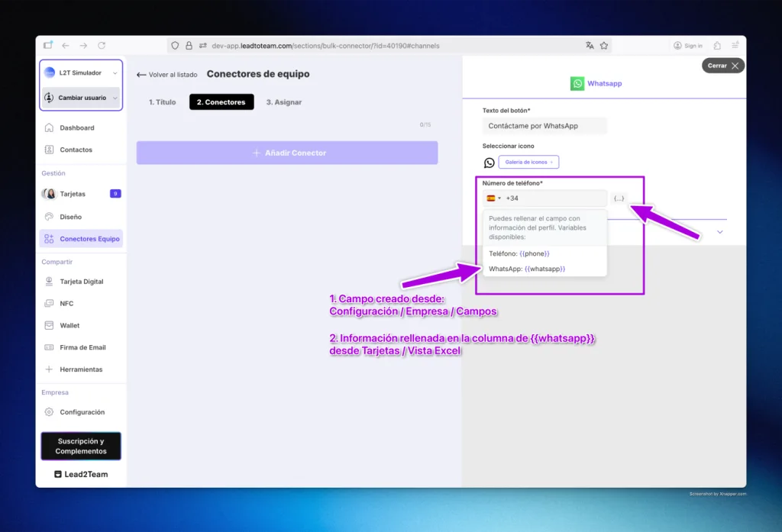This screenshot has height=532, width=782.
Task: Click the translate page icon in the address bar
Action: click(590, 45)
